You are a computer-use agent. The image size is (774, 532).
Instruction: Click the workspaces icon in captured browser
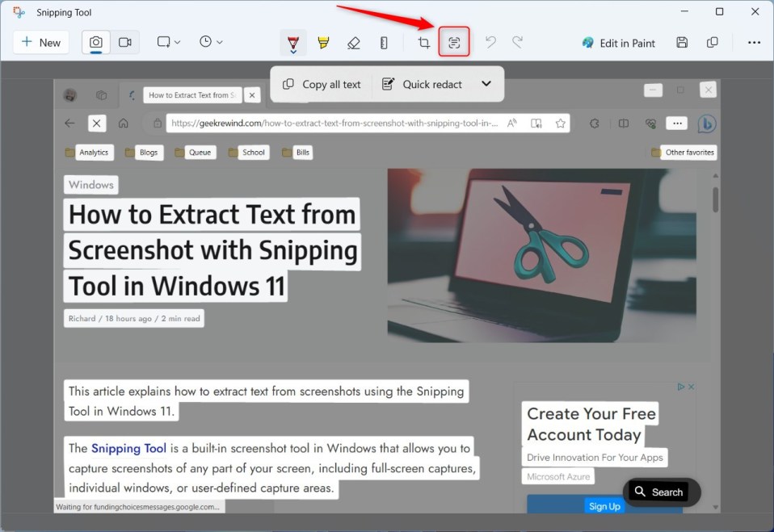[x=101, y=94]
